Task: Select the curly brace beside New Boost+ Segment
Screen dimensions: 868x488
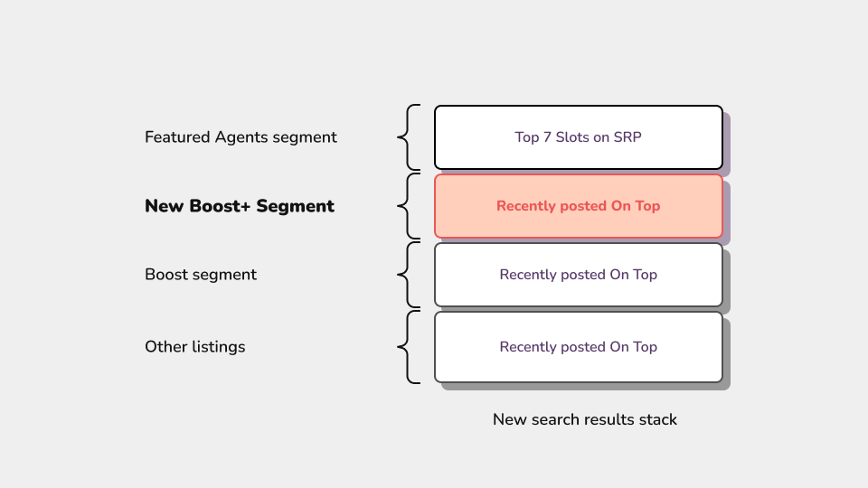Action: coord(409,206)
